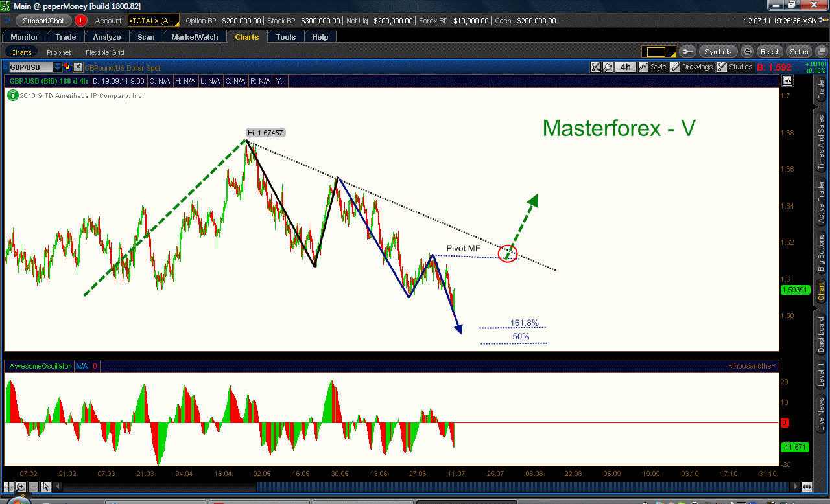
Task: Select the pointer cursor tool icon
Action: point(45,487)
